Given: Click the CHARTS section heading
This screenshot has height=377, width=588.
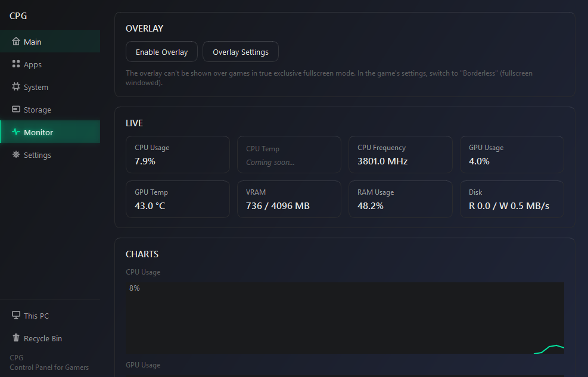Looking at the screenshot, I should click(142, 254).
